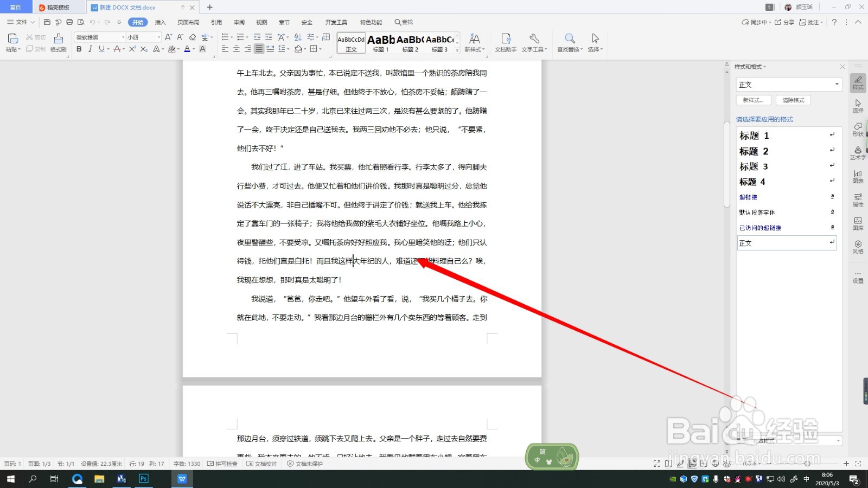Toggle Subscript formatting

tap(144, 49)
